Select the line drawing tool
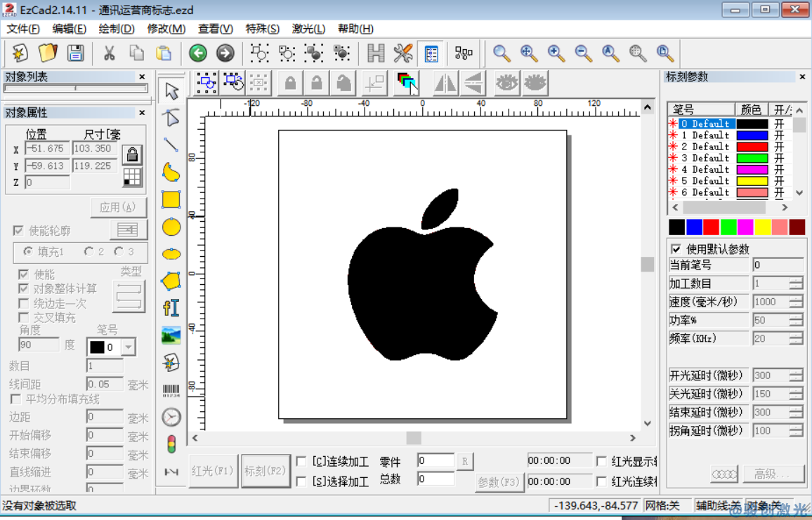This screenshot has height=520, width=812. point(171,145)
